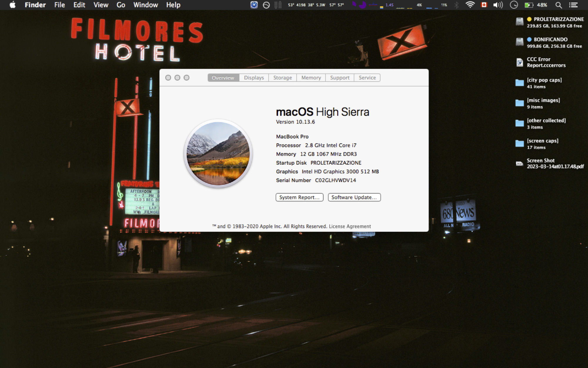Click the Canadian flag input icon
588x368 pixels.
(x=484, y=5)
